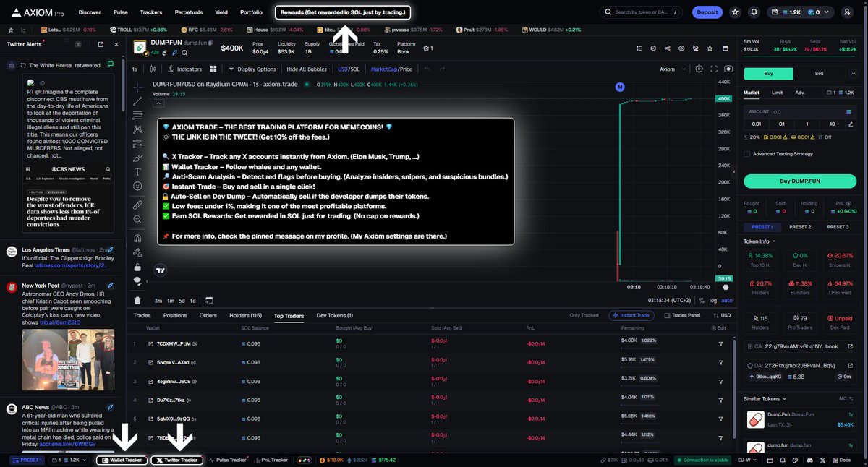Screen dimensions: 868x467
Task: Open the Discover menu
Action: (x=90, y=12)
